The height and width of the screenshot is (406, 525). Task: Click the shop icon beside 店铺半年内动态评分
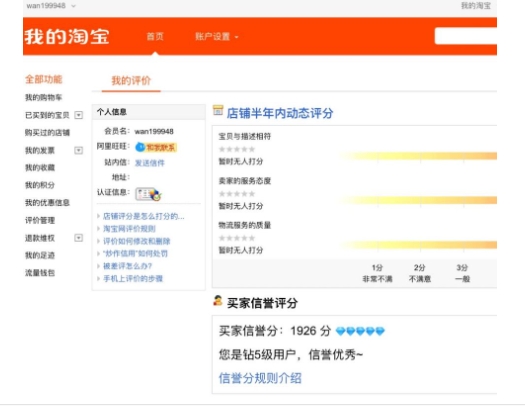[218, 110]
